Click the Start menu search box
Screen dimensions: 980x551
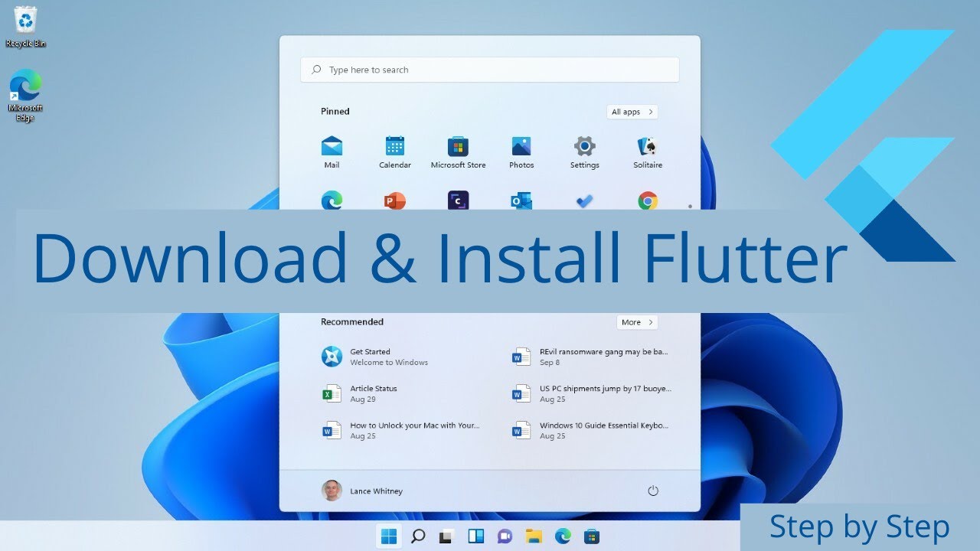click(x=490, y=70)
